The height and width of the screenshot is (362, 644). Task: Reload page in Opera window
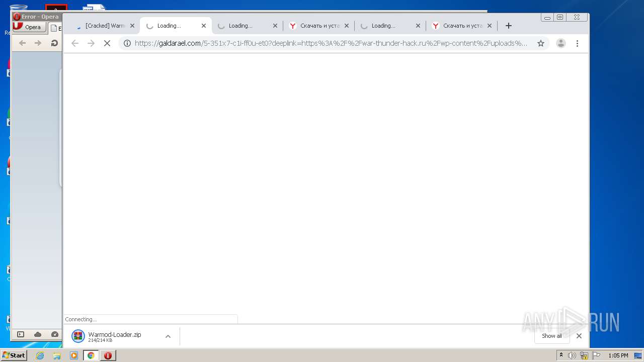click(x=54, y=43)
